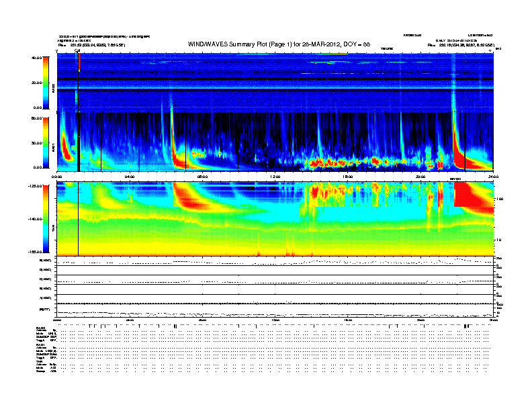Click the 20.00 label on RAD2 color scale
532x411 pixels.
point(36,83)
